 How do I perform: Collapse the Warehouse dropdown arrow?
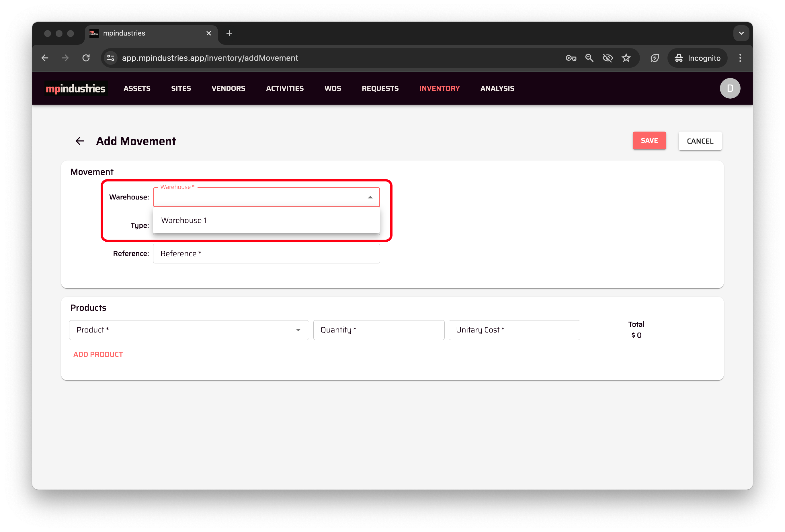pos(370,197)
